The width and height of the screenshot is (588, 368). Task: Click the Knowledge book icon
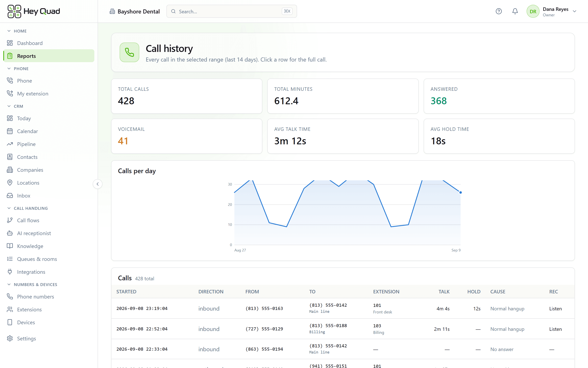tap(10, 246)
